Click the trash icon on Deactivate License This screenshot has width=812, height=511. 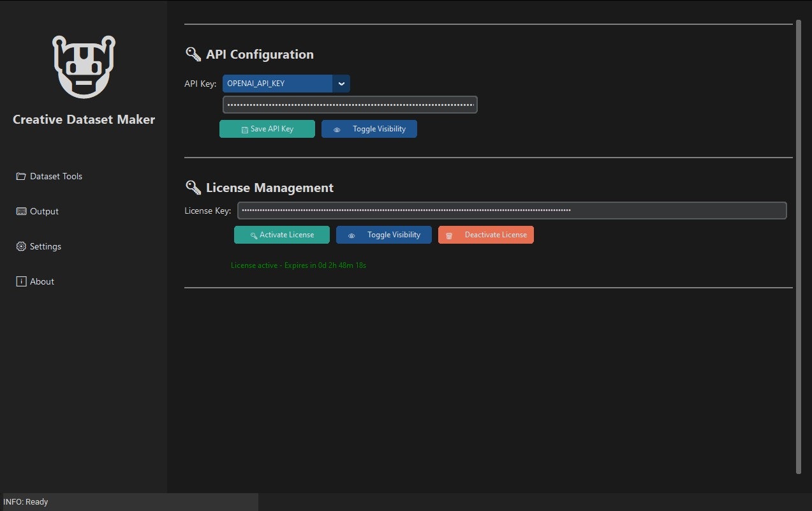click(x=449, y=235)
